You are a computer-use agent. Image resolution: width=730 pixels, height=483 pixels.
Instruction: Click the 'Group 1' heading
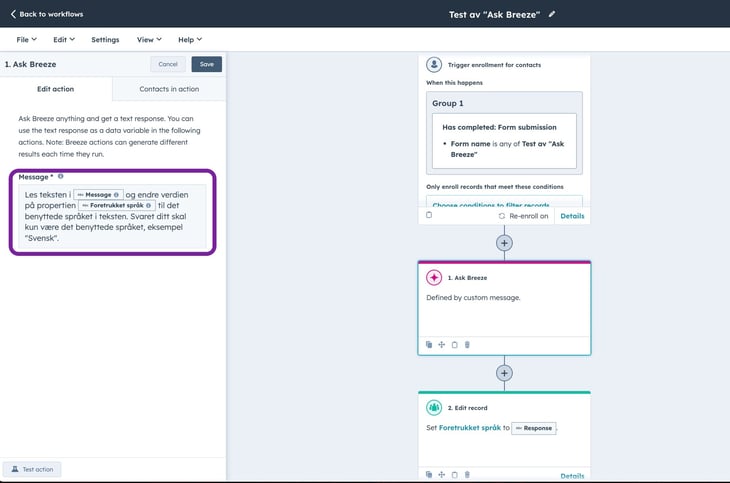click(x=447, y=103)
